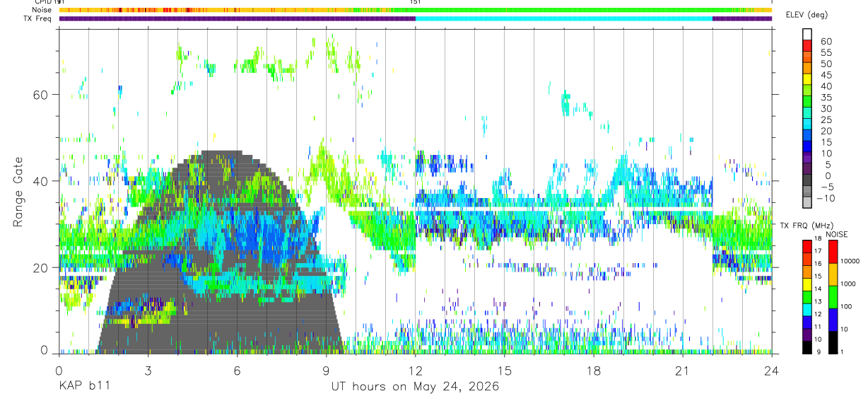Image resolution: width=868 pixels, height=401 pixels.
Task: Click x-axis tick label '21'
Action: [x=683, y=371]
